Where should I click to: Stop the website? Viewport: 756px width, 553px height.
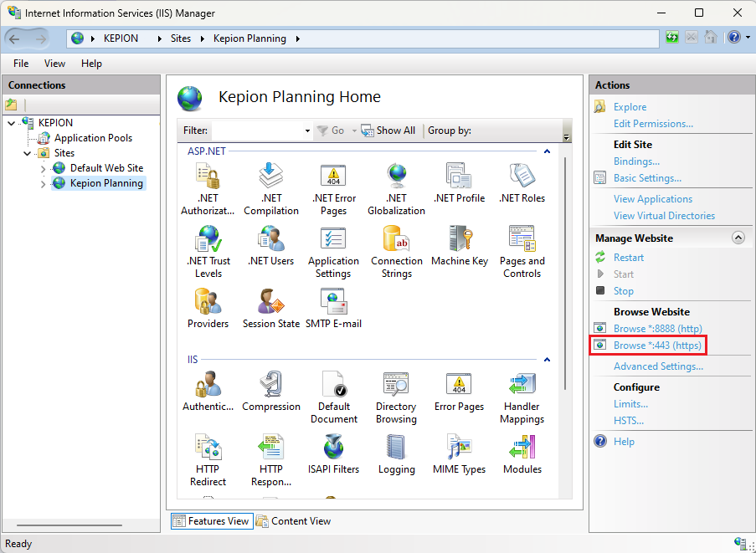click(623, 291)
